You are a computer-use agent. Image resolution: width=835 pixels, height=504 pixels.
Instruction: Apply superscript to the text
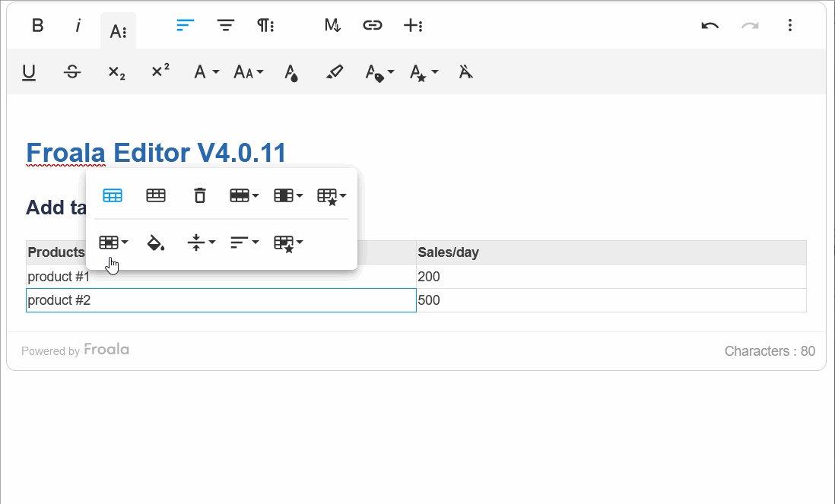[x=160, y=71]
